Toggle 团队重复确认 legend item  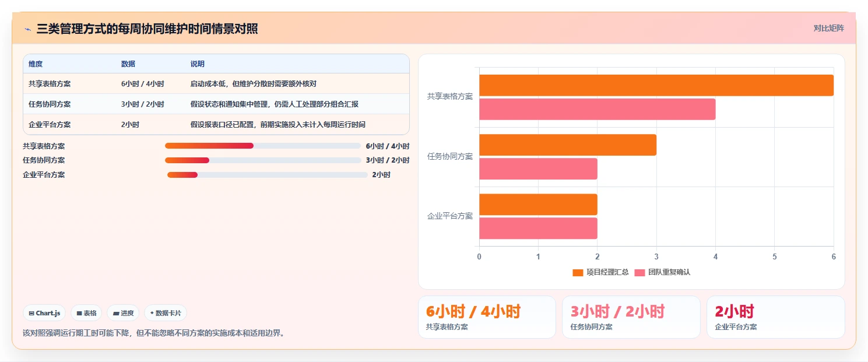pos(662,272)
